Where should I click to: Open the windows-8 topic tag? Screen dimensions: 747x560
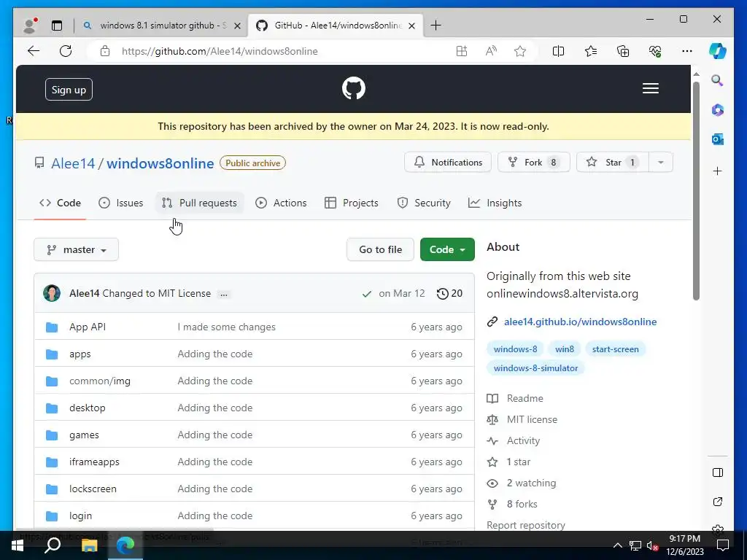tap(516, 349)
